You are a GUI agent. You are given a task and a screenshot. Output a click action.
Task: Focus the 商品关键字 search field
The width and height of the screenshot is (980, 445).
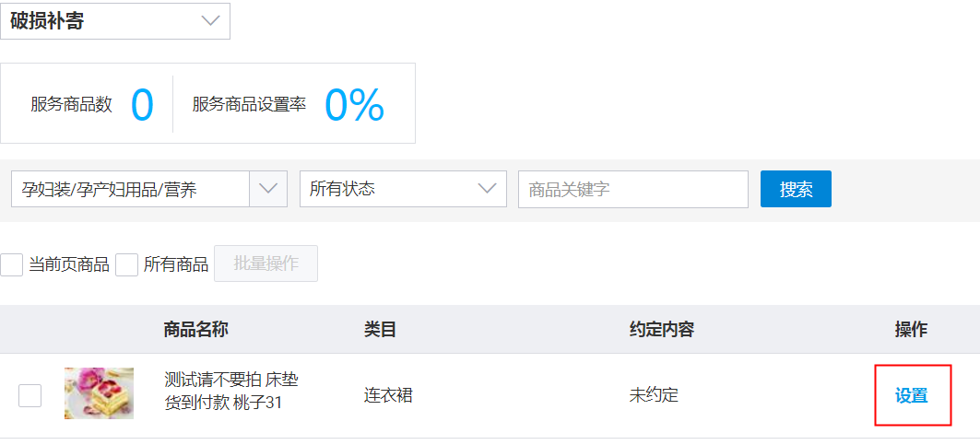(x=632, y=190)
